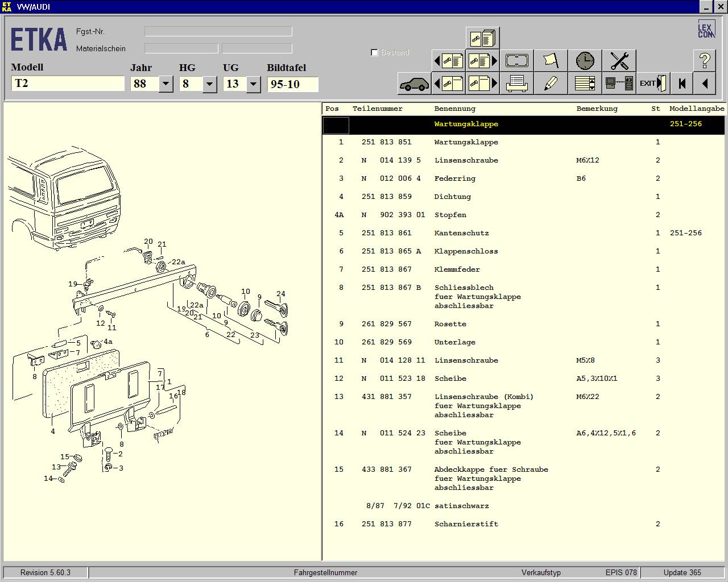Image resolution: width=728 pixels, height=582 pixels.
Task: Click the back arrow icon
Action: [704, 84]
